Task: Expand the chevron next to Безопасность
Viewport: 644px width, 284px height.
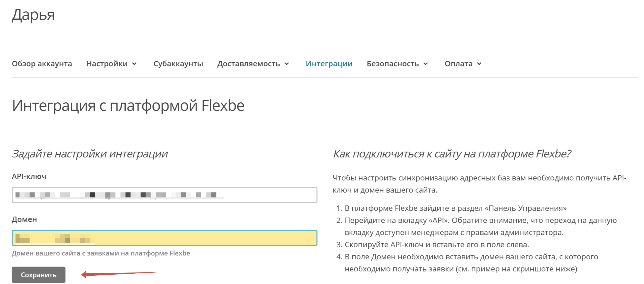Action: 426,64
